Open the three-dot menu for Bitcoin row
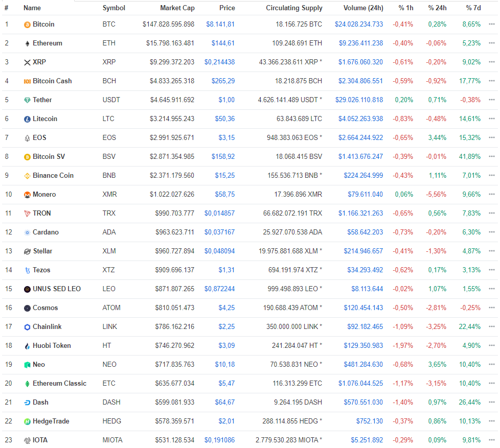 (491, 25)
